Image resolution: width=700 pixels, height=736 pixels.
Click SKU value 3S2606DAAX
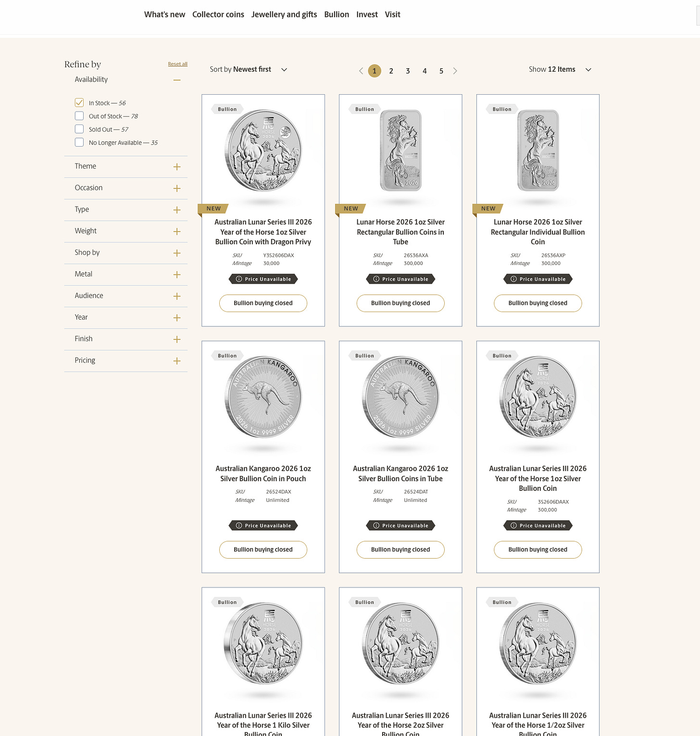coord(553,502)
